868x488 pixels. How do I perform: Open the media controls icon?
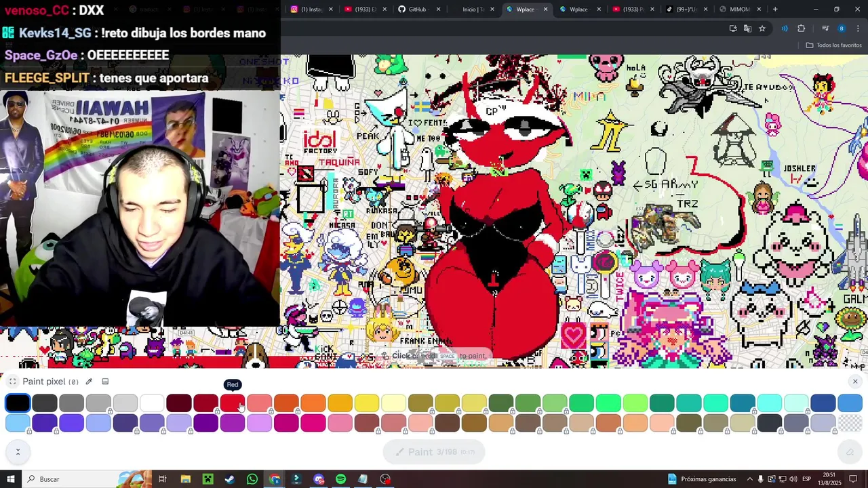(825, 28)
